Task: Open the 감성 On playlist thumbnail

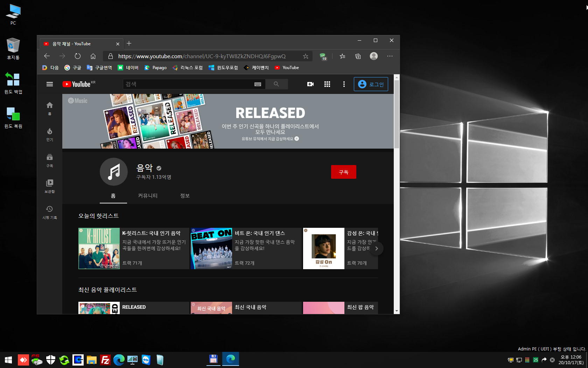Action: click(324, 248)
